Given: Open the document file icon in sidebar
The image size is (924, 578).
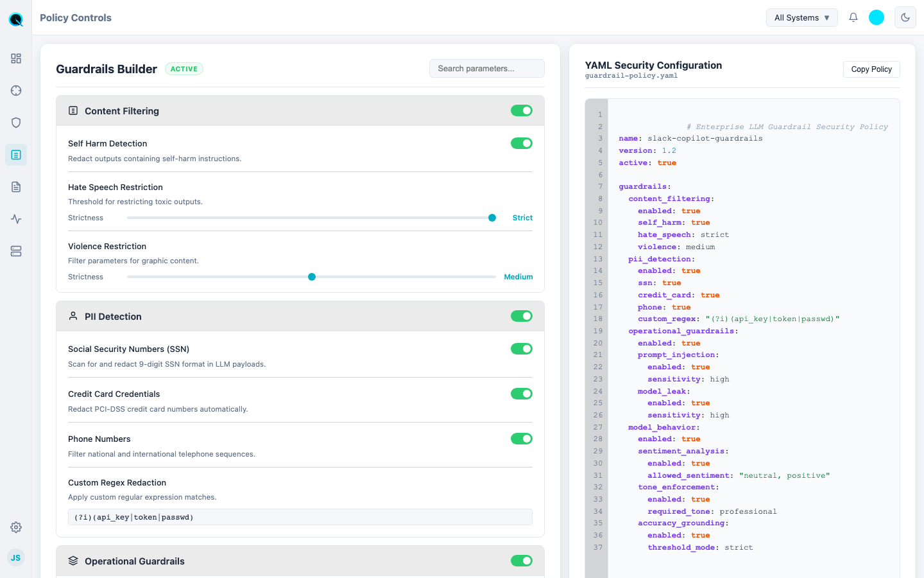Looking at the screenshot, I should (x=16, y=187).
